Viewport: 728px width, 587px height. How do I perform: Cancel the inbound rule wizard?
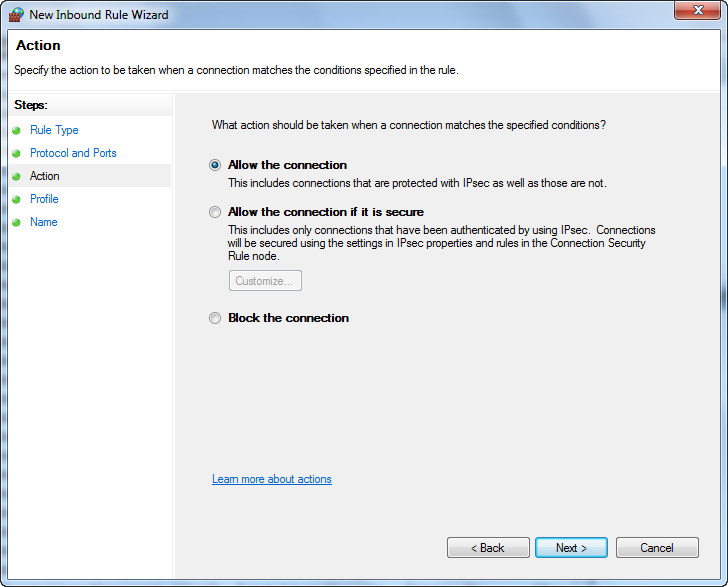[657, 548]
